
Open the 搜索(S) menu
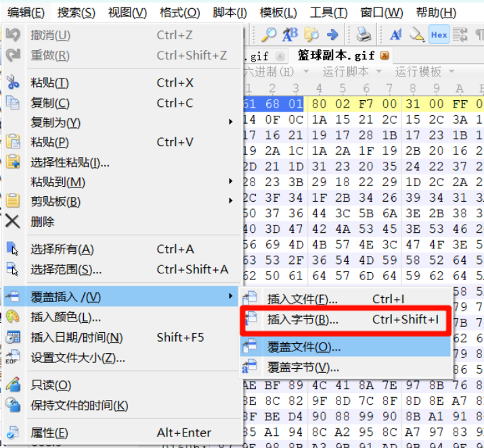tap(76, 13)
